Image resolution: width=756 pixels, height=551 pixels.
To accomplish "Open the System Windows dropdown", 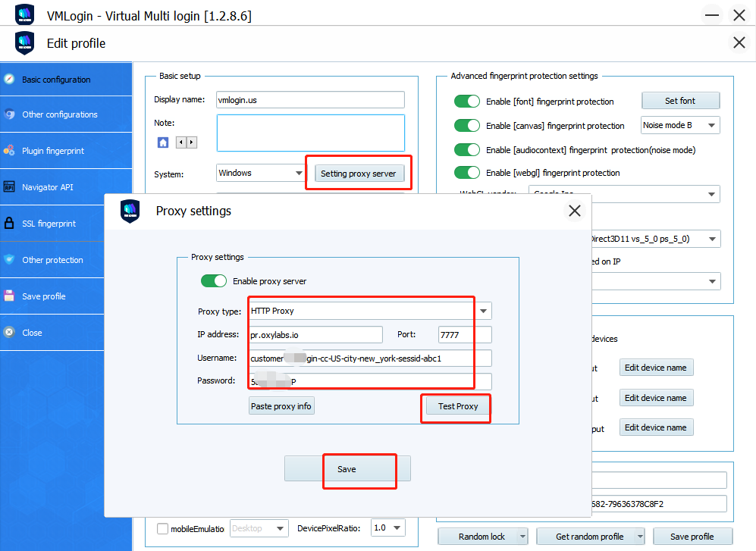I will (x=299, y=173).
